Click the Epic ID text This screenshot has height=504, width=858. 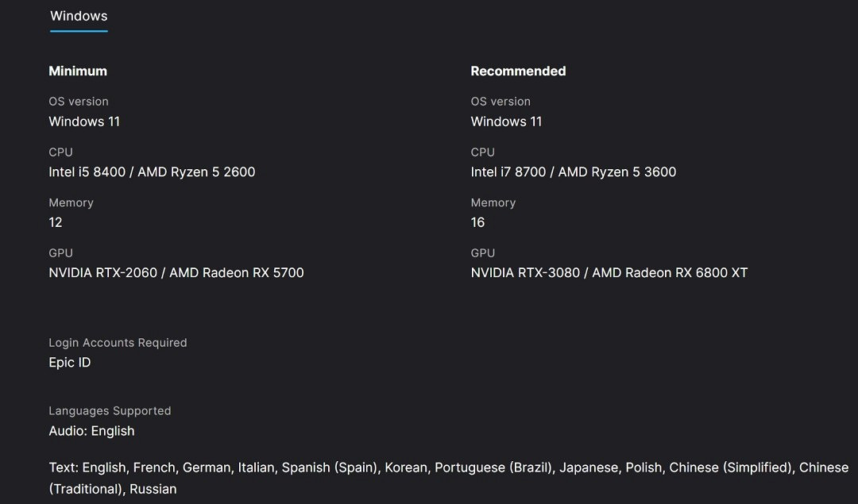70,363
